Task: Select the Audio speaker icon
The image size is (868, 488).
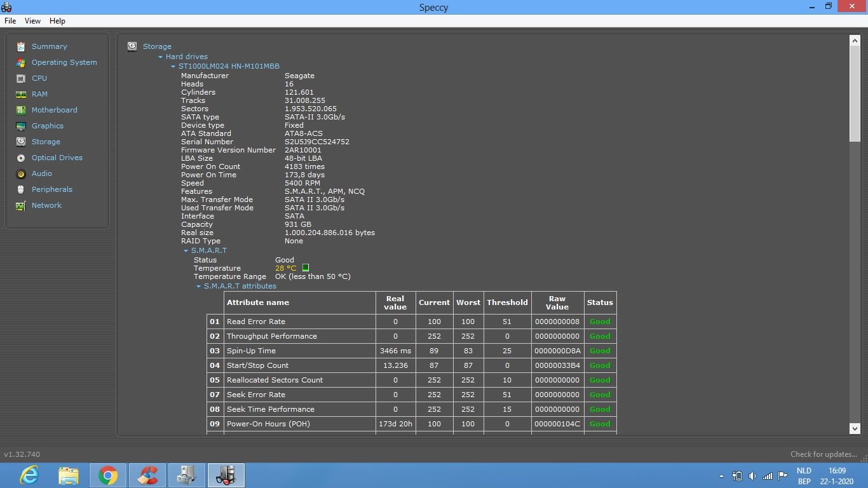Action: [x=21, y=173]
